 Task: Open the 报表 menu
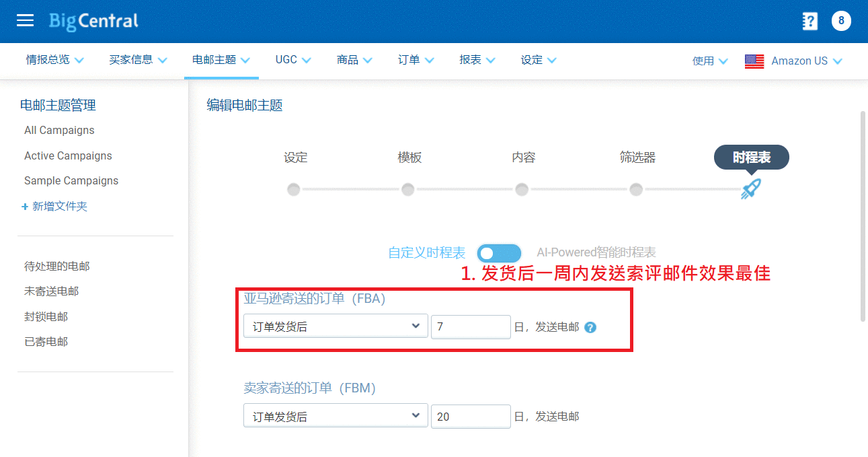coord(477,60)
